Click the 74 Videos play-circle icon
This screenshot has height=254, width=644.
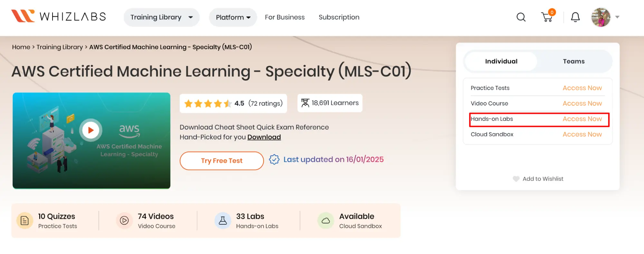click(x=124, y=221)
